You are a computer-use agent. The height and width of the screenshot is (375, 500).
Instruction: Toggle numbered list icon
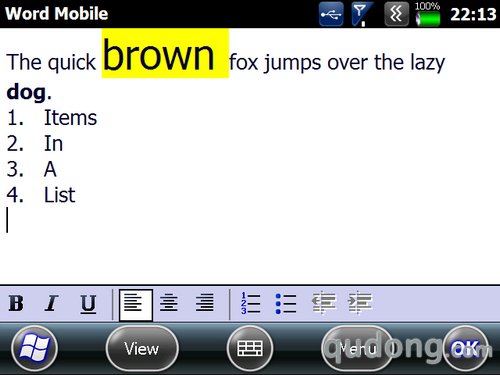250,303
